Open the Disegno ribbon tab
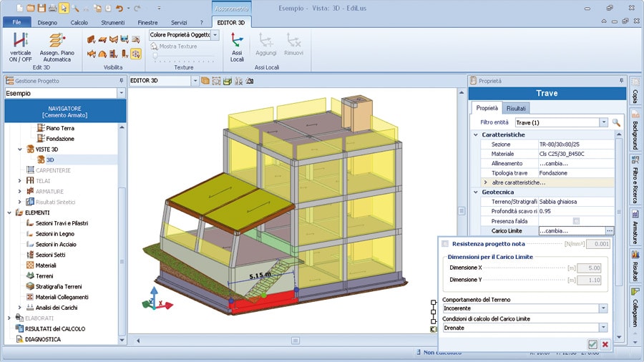The height and width of the screenshot is (362, 644). [x=47, y=23]
